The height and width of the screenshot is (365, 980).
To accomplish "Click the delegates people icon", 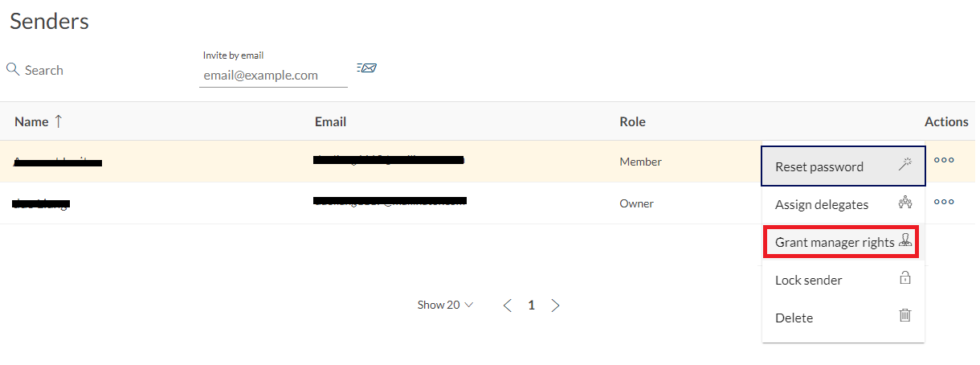I will [905, 203].
